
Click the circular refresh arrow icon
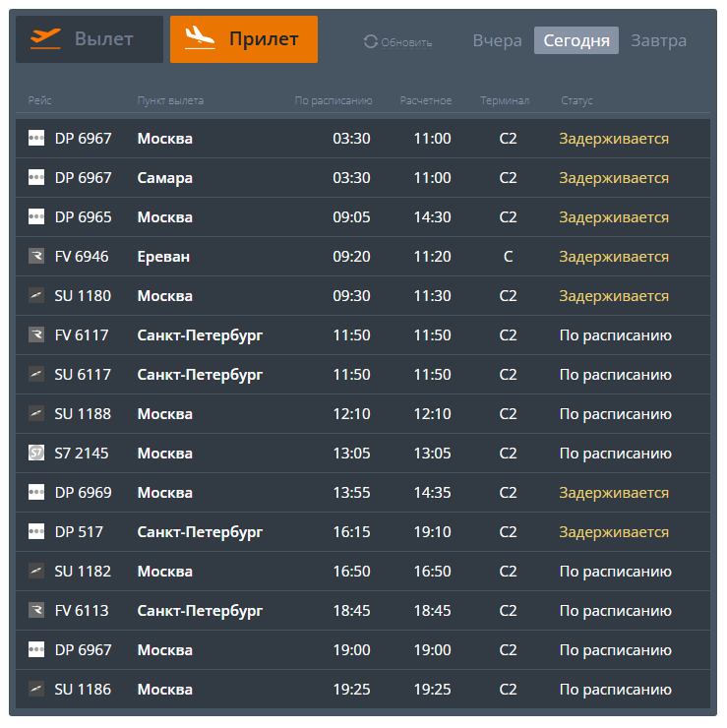pyautogui.click(x=371, y=41)
